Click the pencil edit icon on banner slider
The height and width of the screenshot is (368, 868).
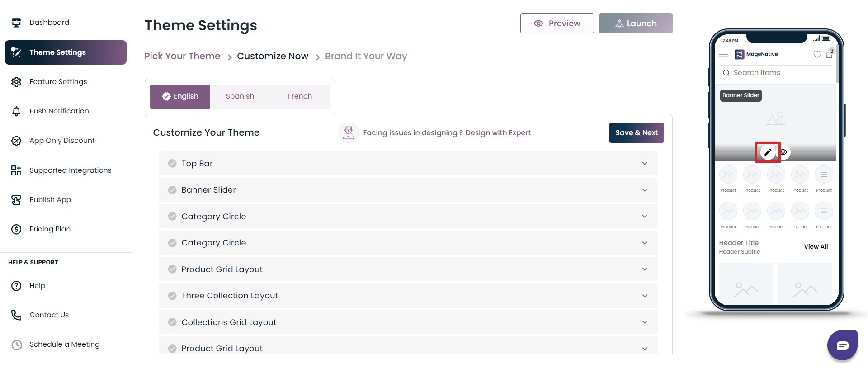click(768, 152)
